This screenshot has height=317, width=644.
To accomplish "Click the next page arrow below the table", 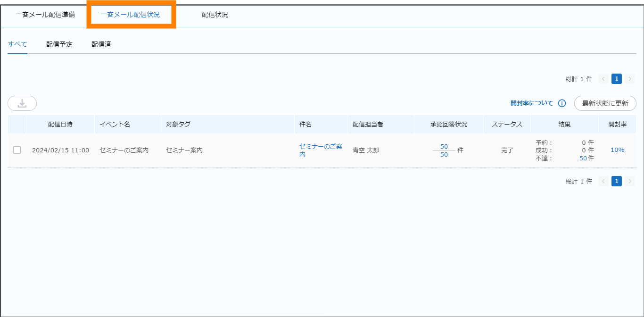I will coord(630,181).
